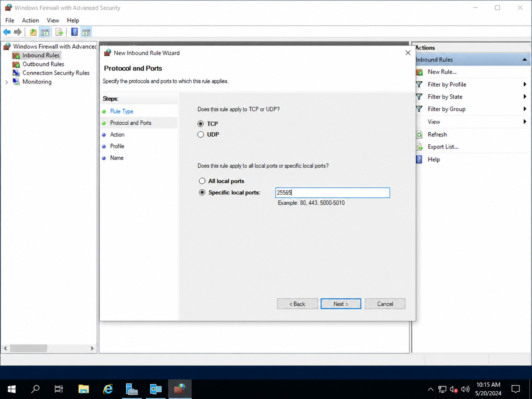Screen dimensions: 532x399
Task: Click the Monitoring tree icon
Action: tap(16, 82)
